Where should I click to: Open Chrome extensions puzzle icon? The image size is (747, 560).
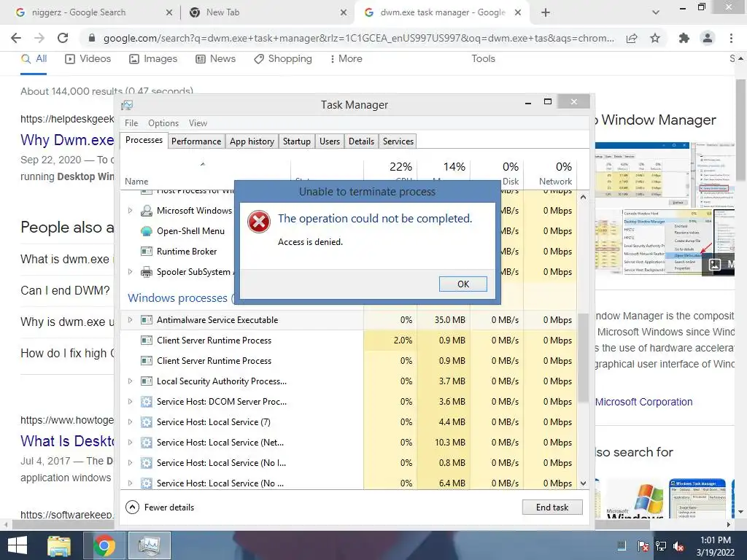(x=684, y=38)
